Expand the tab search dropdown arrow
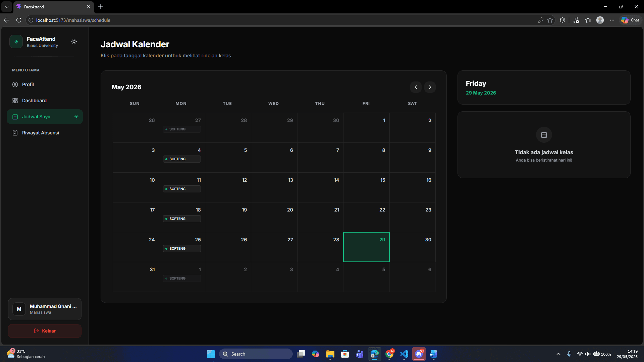The height and width of the screenshot is (362, 644). point(6,7)
